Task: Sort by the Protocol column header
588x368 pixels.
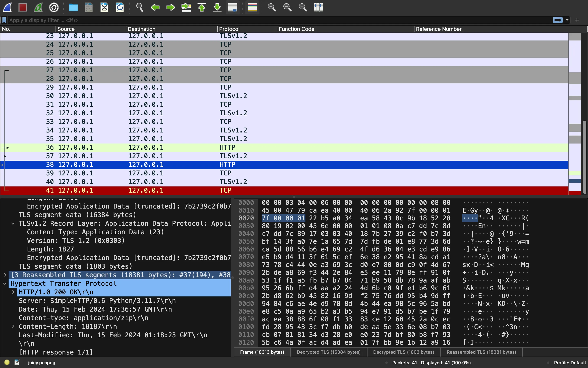Action: tap(247, 29)
